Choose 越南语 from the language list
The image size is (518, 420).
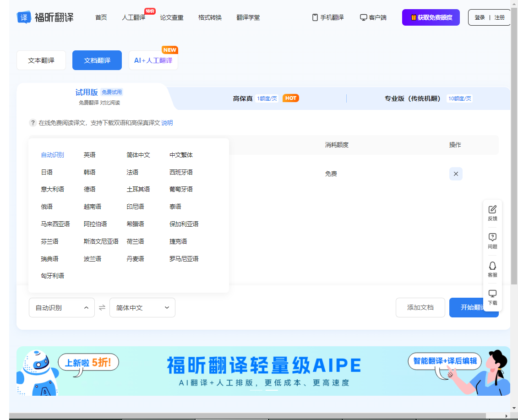pos(93,207)
